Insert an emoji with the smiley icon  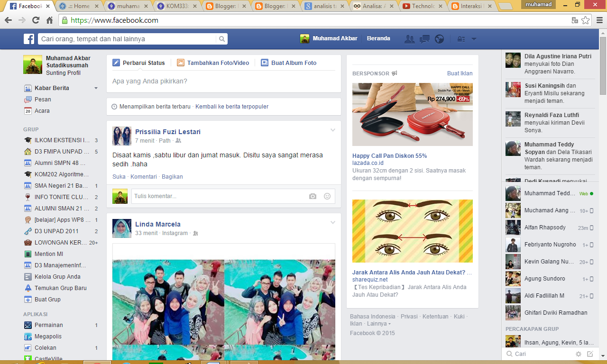pos(327,196)
